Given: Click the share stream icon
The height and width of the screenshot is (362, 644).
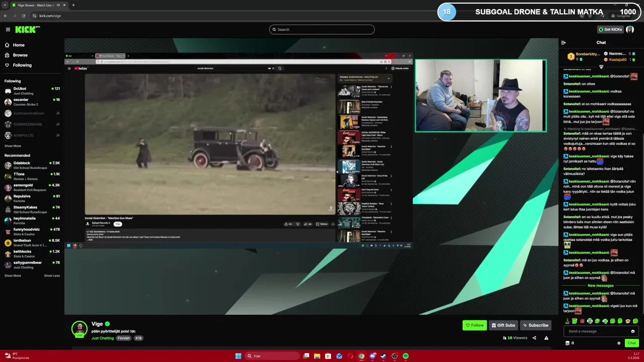Looking at the screenshot, I should (534, 338).
